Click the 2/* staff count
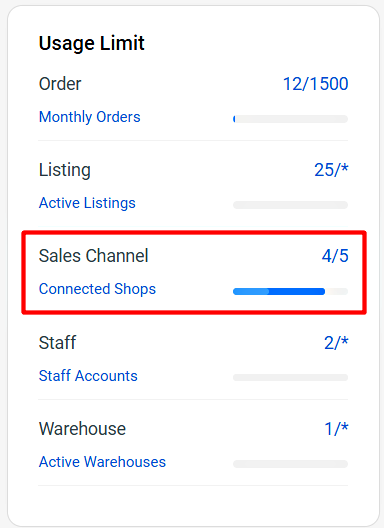Viewport: 384px width, 528px height. point(336,343)
